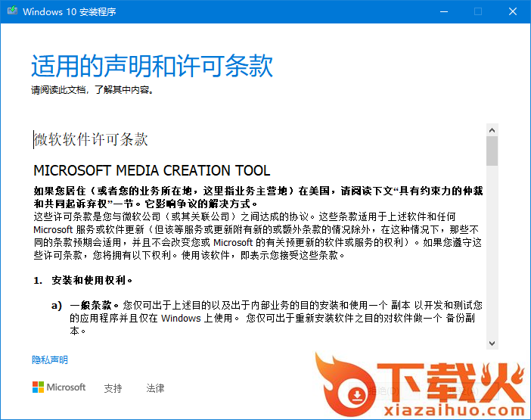Open the 法律 legal link

pos(155,388)
